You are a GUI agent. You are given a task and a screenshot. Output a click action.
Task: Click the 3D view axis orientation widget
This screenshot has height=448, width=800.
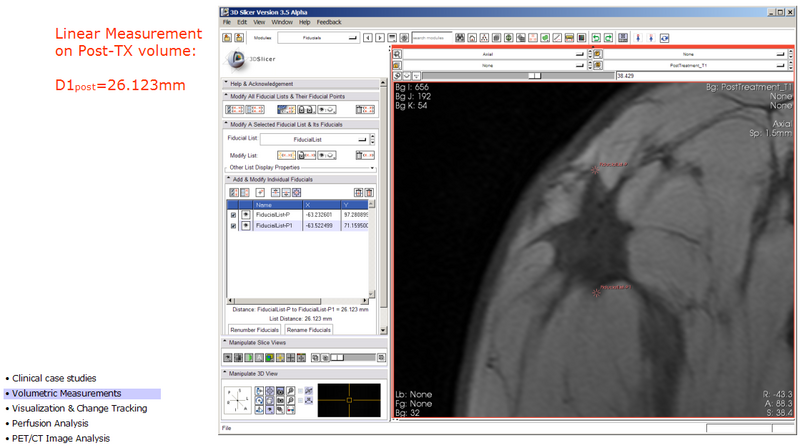point(238,401)
